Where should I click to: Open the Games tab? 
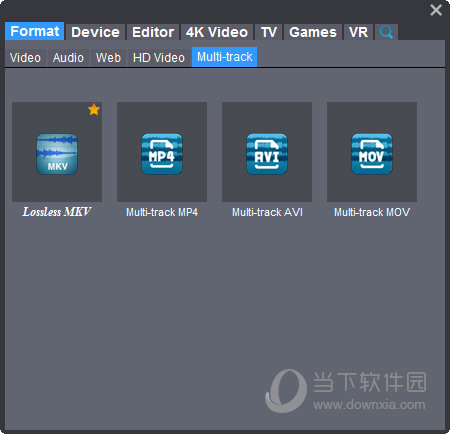(x=313, y=32)
